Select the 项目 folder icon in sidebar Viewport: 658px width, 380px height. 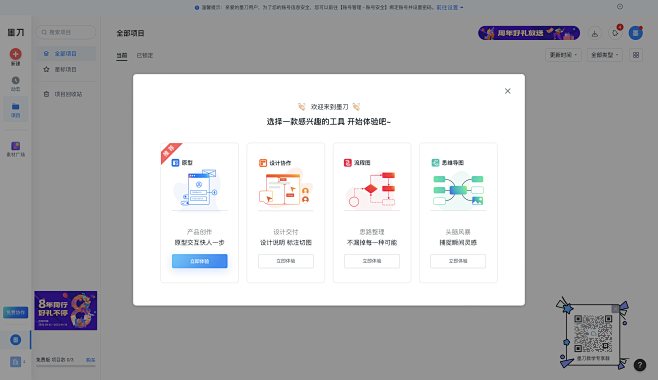point(16,107)
